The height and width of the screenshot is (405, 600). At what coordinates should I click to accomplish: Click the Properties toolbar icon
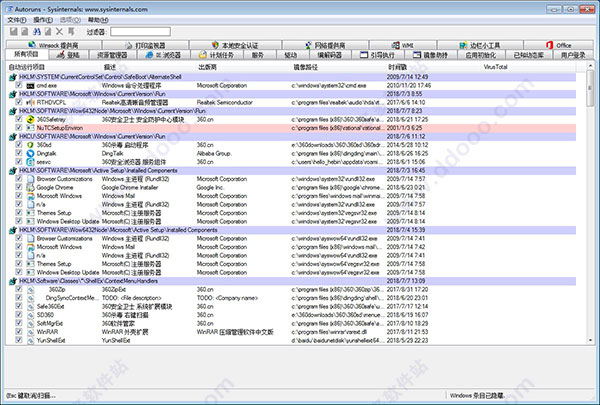click(x=48, y=32)
